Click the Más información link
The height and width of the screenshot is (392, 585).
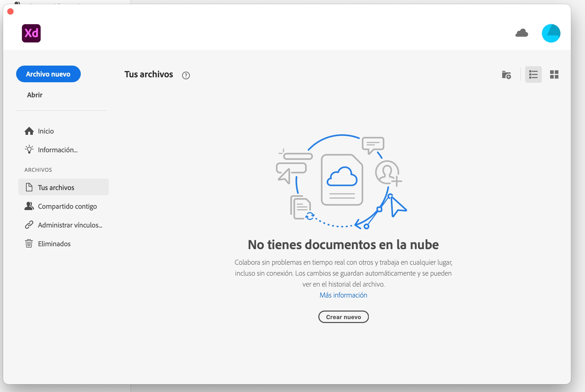click(343, 295)
